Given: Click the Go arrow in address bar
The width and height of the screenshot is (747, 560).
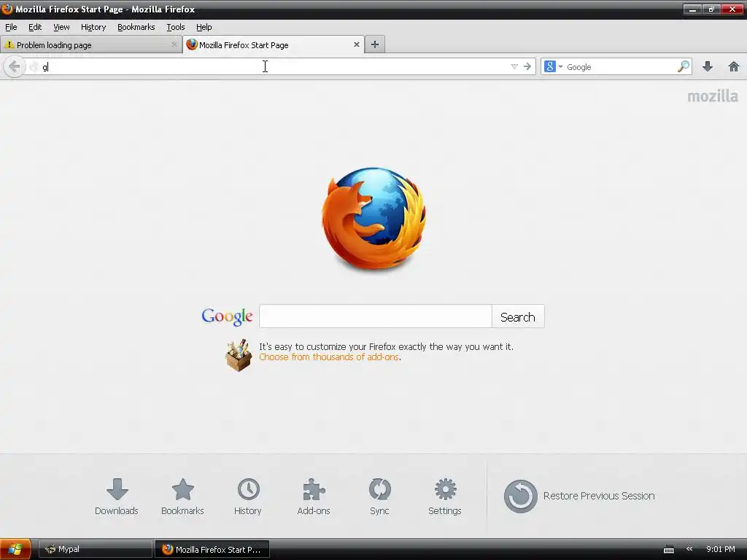Looking at the screenshot, I should click(527, 66).
